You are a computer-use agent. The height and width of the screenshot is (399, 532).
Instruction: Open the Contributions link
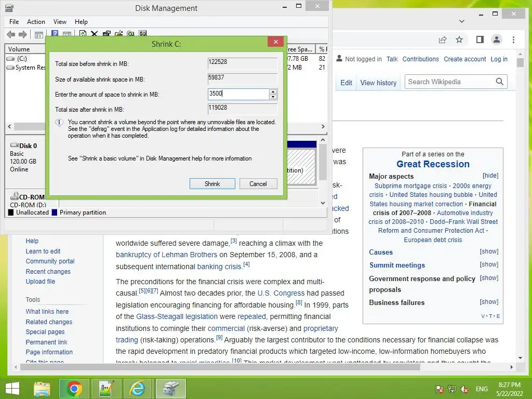pos(420,59)
